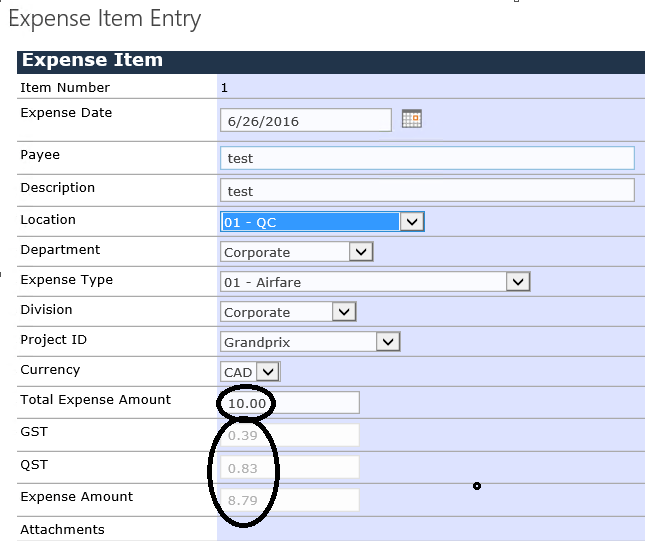
Task: Click the Location label
Action: 48,220
